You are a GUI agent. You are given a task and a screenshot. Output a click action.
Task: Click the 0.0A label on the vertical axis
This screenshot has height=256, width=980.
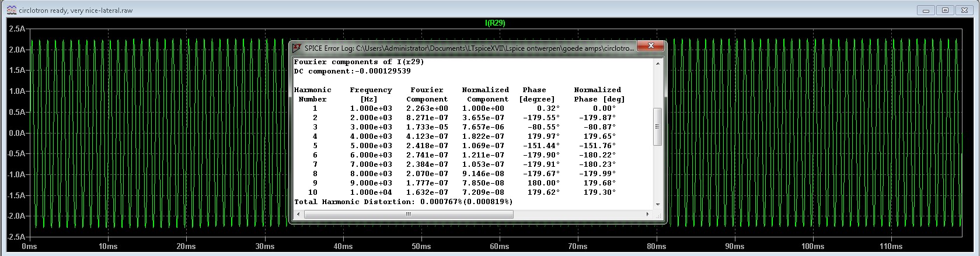[18, 133]
